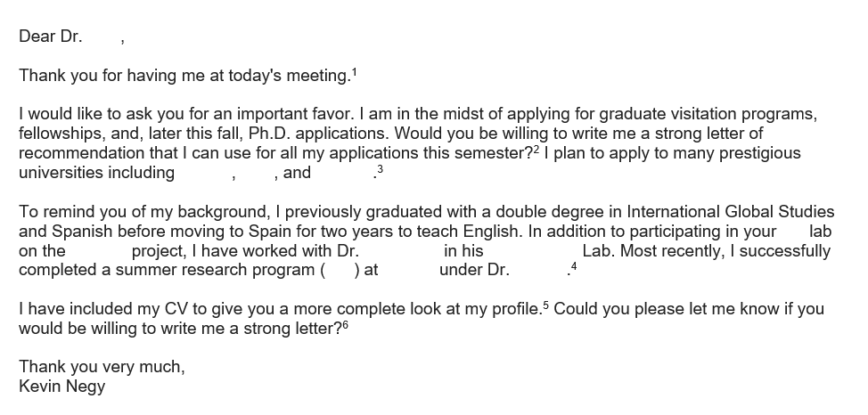868x415 pixels.
Task: Click footnote marker 2 after "this semester?"
Action: (x=536, y=150)
